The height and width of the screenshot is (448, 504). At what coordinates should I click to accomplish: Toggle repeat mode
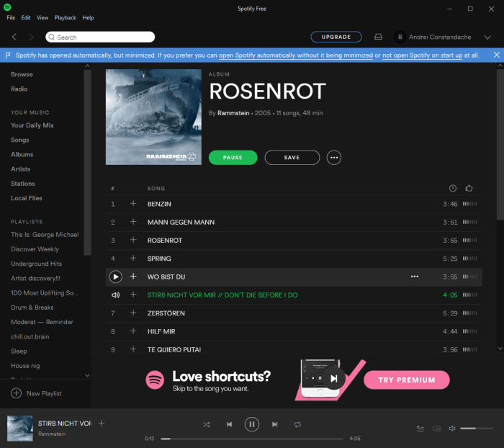[x=297, y=424]
